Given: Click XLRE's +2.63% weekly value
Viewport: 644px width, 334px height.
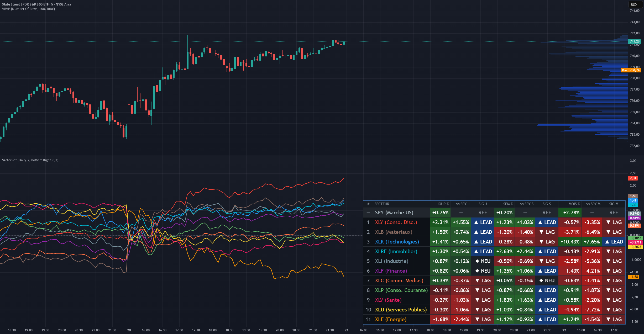Looking at the screenshot, I should [504, 251].
